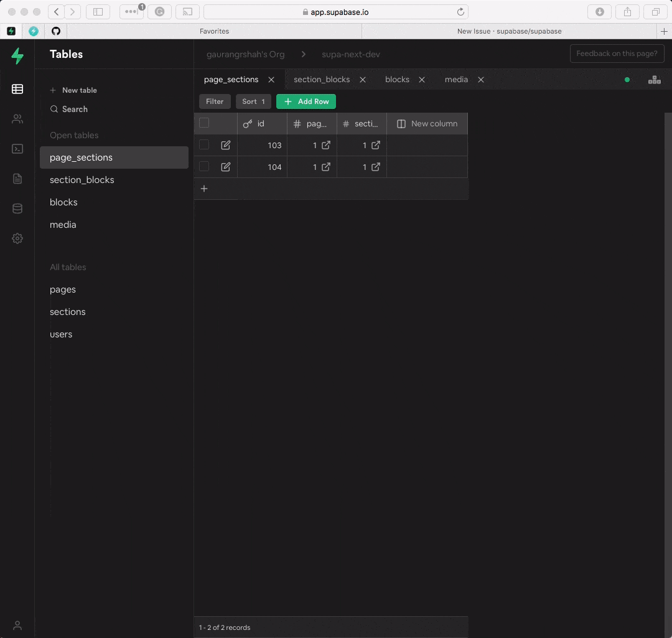This screenshot has height=638, width=672.
Task: Switch to the media tab
Action: pyautogui.click(x=456, y=79)
